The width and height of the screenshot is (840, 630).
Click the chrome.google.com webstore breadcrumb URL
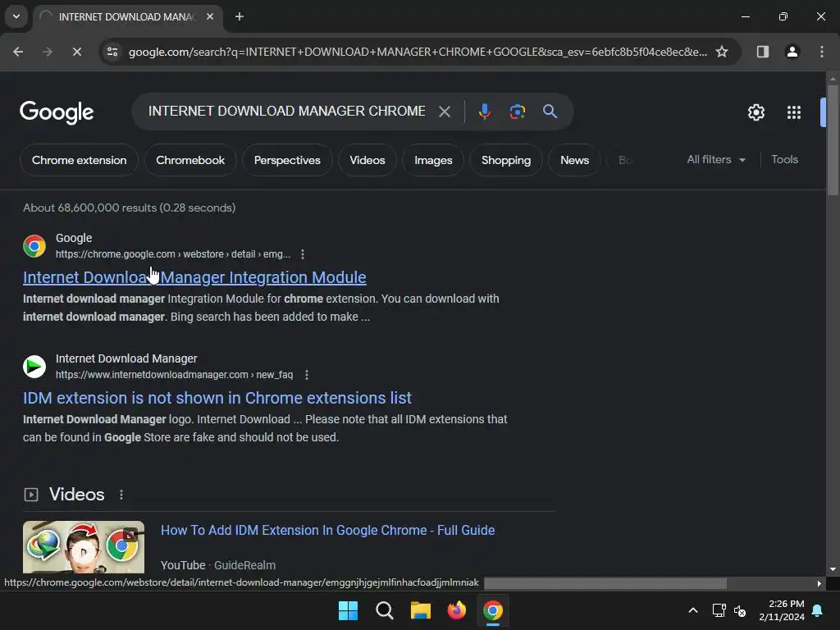coord(173,254)
